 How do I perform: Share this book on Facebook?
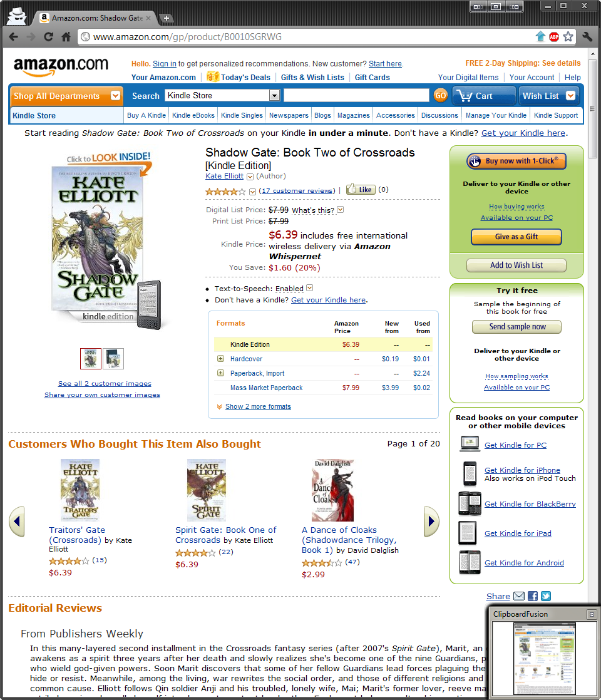click(532, 596)
